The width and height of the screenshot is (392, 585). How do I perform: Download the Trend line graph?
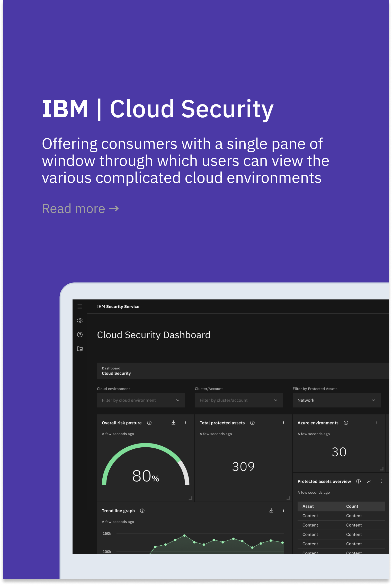(x=271, y=511)
